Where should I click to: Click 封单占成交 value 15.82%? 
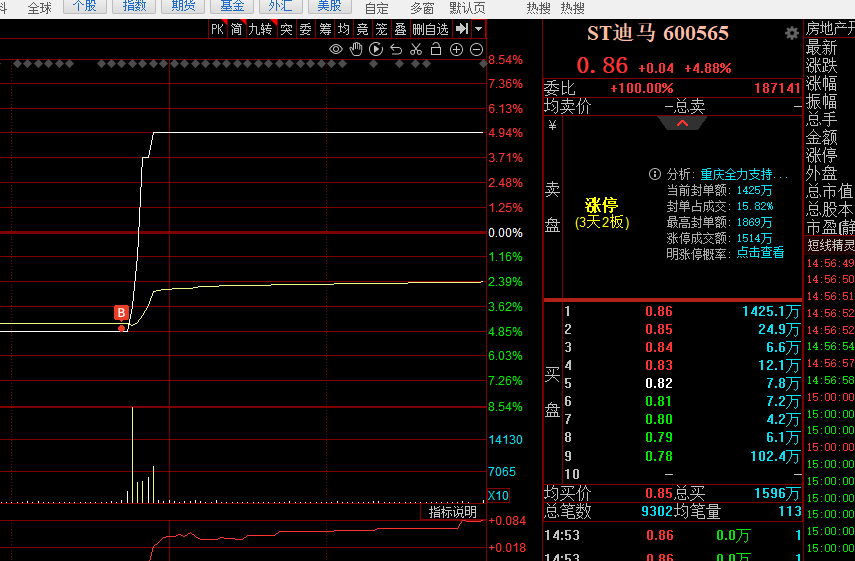click(x=755, y=207)
